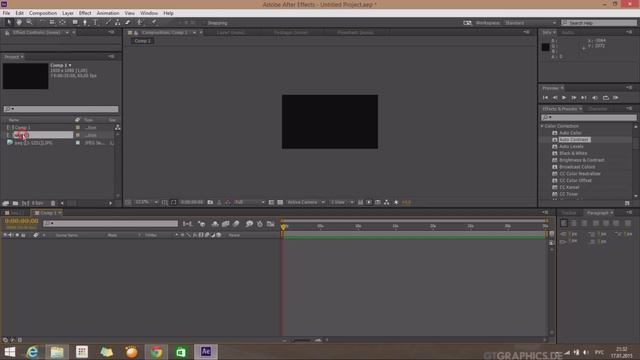
Task: Select the Pen tool
Action: click(85, 22)
